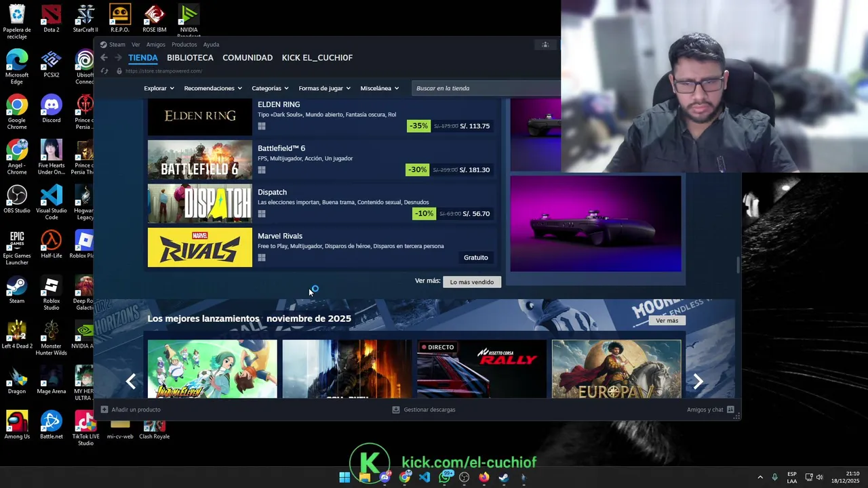868x488 pixels.
Task: Open the Steam desktop shortcut
Action: tap(17, 289)
